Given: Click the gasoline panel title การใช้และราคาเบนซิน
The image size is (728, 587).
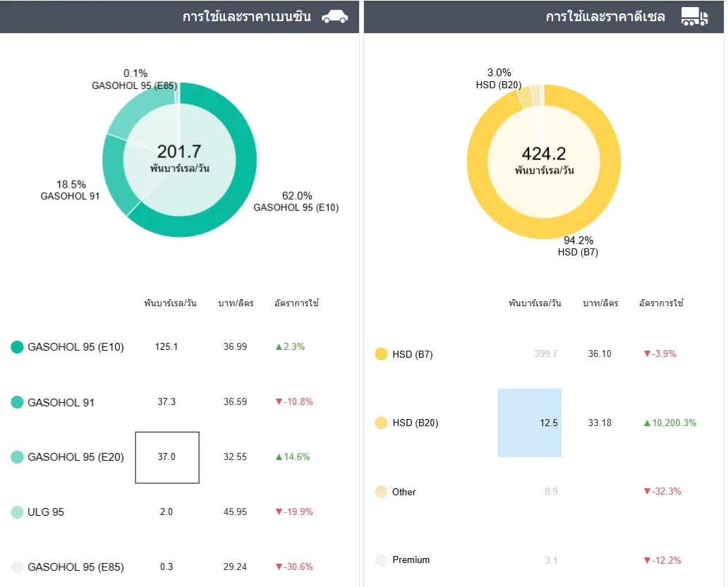Looking at the screenshot, I should 246,17.
